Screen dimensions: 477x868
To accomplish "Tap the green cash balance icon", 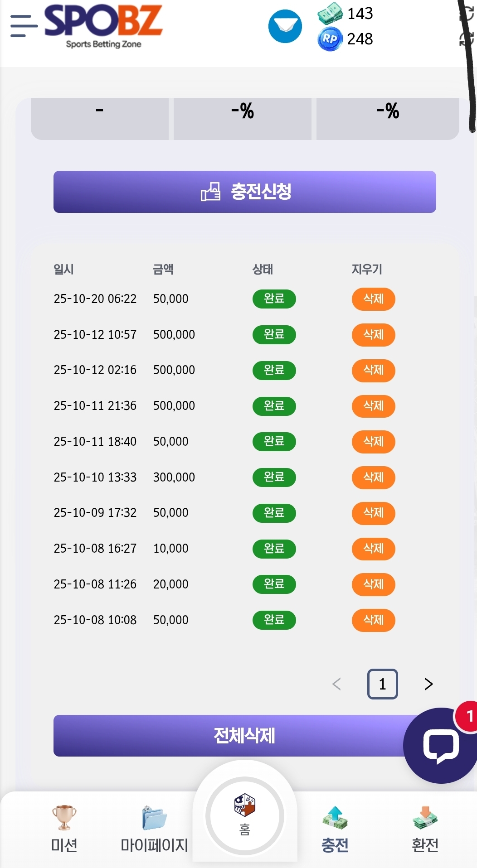I will pos(330,13).
